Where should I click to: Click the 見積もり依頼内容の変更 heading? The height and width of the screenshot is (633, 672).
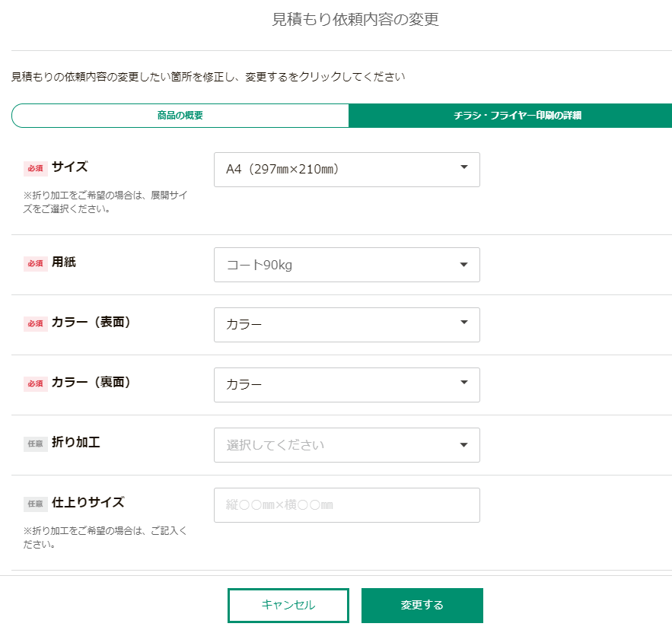point(355,20)
